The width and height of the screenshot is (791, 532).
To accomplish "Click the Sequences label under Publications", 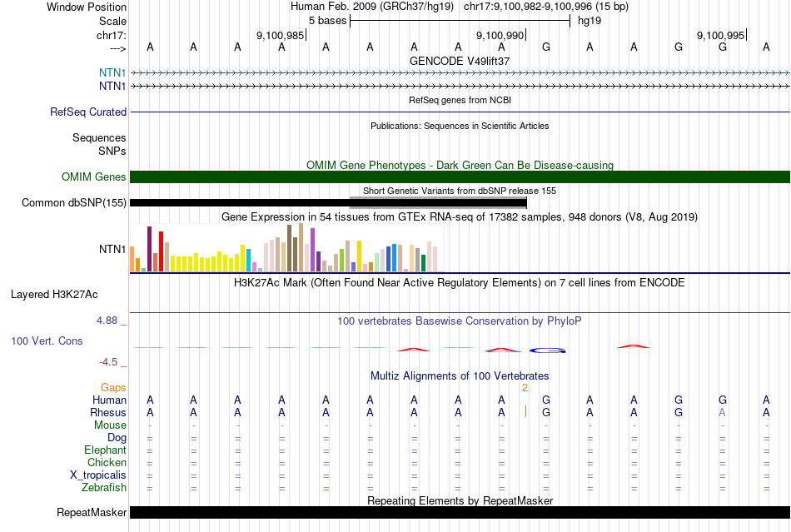I will [x=99, y=137].
